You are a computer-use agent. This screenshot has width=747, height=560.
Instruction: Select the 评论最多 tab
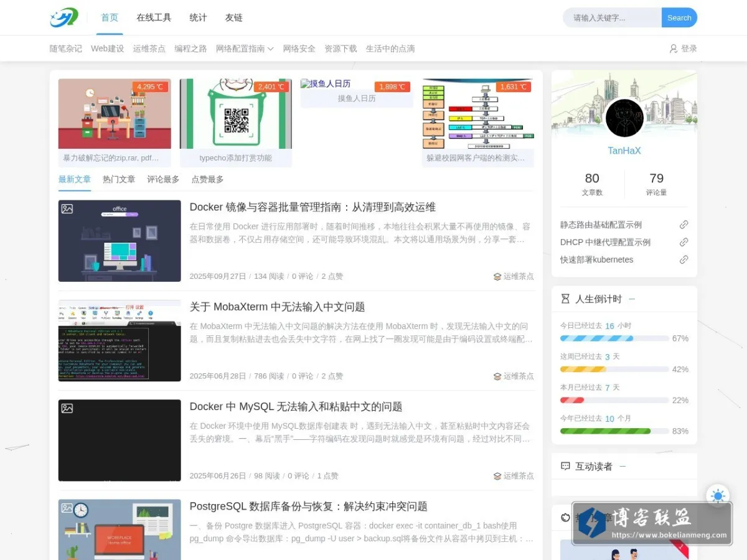click(163, 179)
